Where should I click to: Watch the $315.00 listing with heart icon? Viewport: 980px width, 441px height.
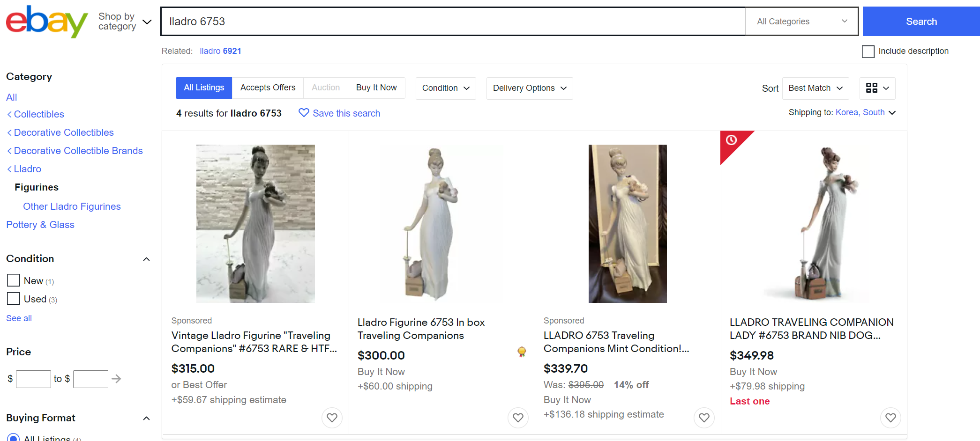332,418
